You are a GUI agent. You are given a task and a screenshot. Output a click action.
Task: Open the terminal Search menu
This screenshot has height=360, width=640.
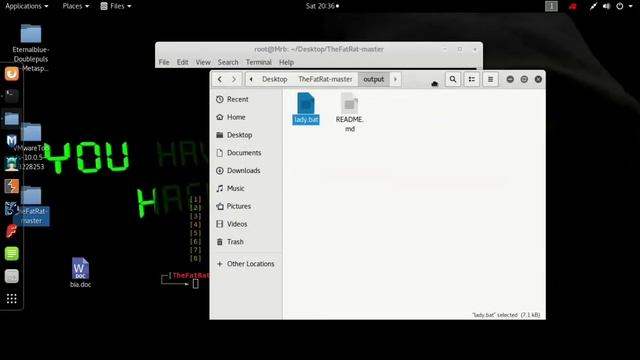tap(228, 62)
